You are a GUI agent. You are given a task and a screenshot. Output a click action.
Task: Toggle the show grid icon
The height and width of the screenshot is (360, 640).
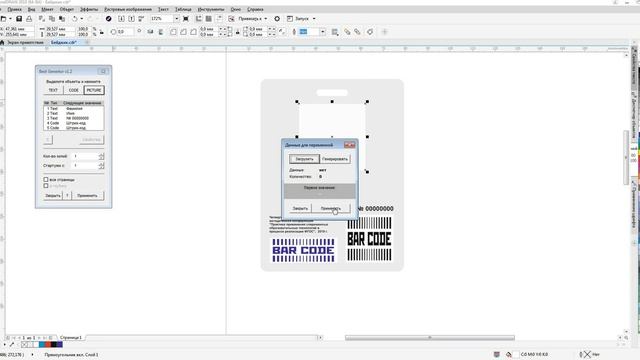(x=209, y=19)
